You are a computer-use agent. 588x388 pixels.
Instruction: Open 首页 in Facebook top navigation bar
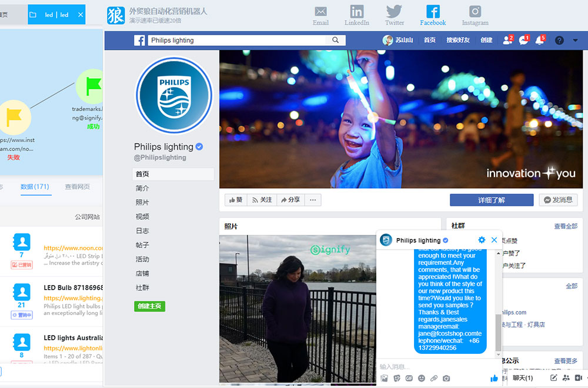click(x=430, y=40)
